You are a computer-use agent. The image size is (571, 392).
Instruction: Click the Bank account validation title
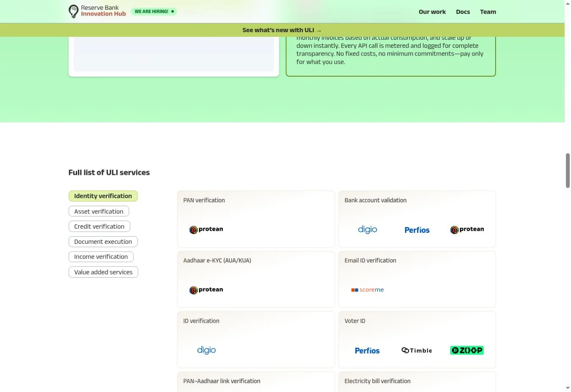(x=375, y=200)
